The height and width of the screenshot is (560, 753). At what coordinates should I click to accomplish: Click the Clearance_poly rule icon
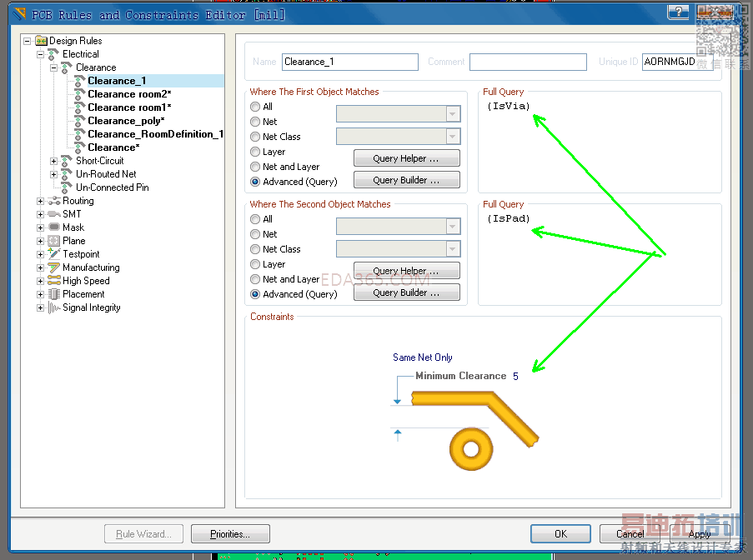(x=80, y=121)
